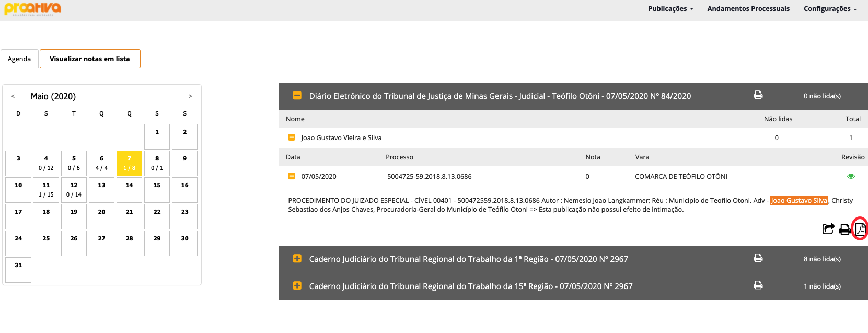Print the TRT 15ª Região caderno
Image resolution: width=868 pixels, height=333 pixels.
[758, 285]
